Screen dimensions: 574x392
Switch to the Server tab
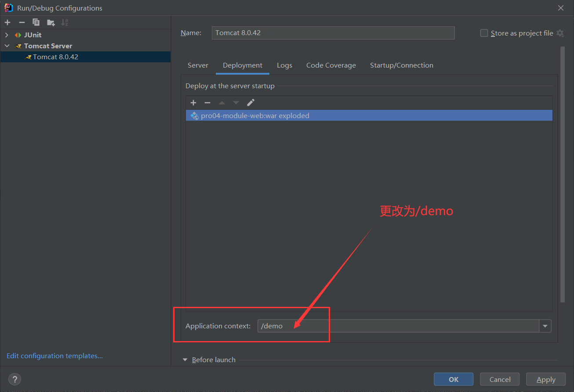[198, 65]
